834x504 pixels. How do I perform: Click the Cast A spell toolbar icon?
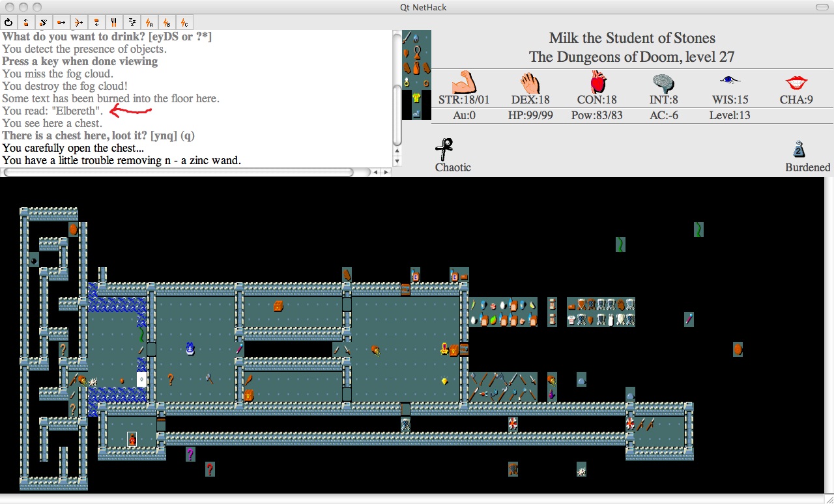[x=149, y=22]
